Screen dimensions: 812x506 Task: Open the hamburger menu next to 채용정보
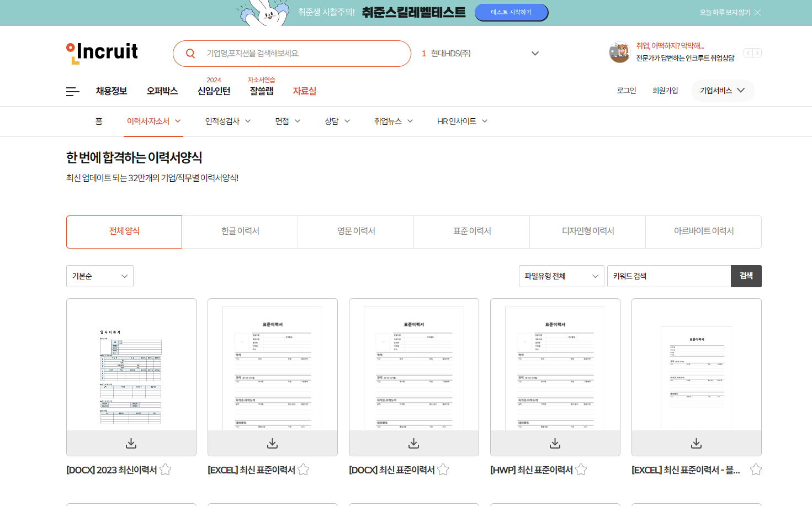click(72, 91)
